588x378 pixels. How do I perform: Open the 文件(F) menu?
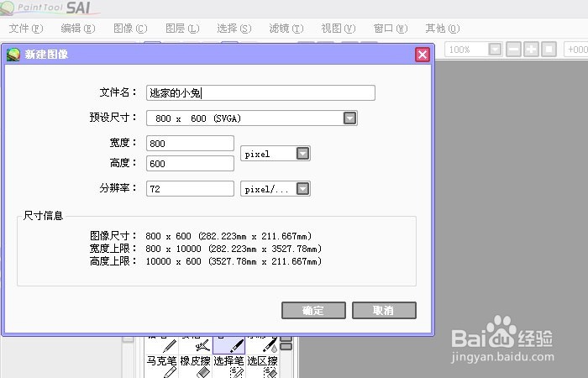point(26,29)
